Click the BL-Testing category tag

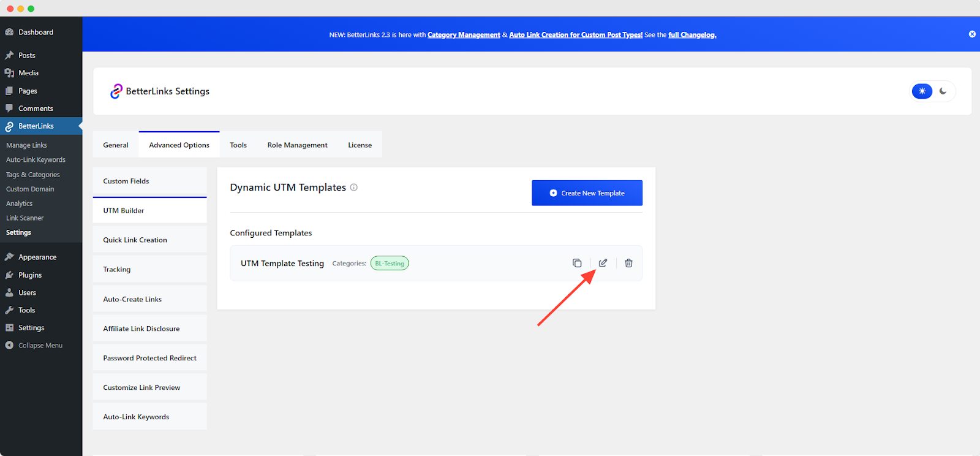(x=390, y=264)
